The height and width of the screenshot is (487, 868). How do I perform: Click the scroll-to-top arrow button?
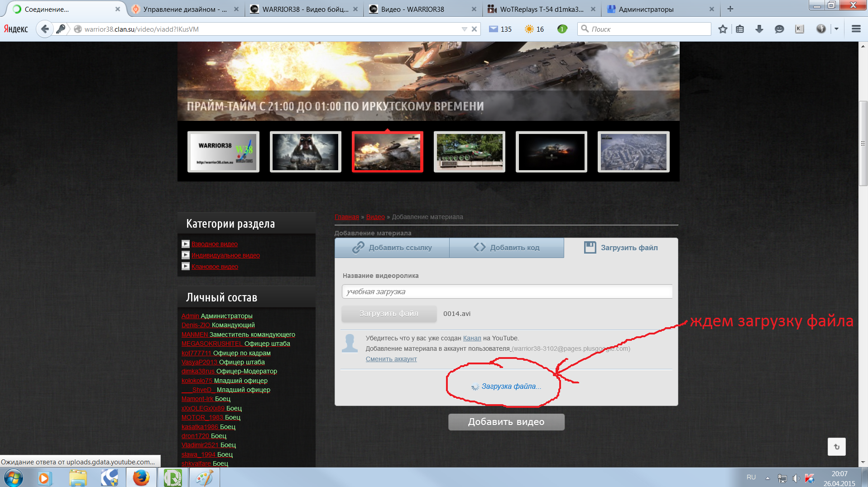tap(836, 447)
